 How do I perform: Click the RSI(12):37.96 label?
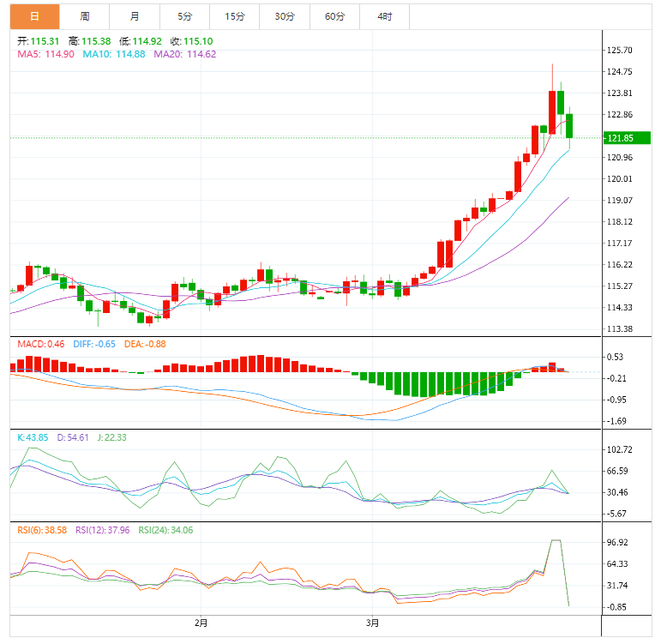[x=102, y=530]
